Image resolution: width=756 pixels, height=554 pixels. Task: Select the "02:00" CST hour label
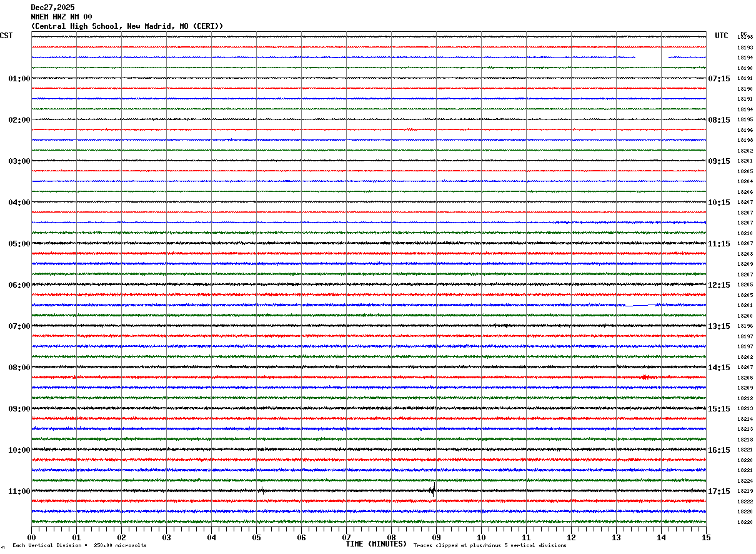coord(19,120)
